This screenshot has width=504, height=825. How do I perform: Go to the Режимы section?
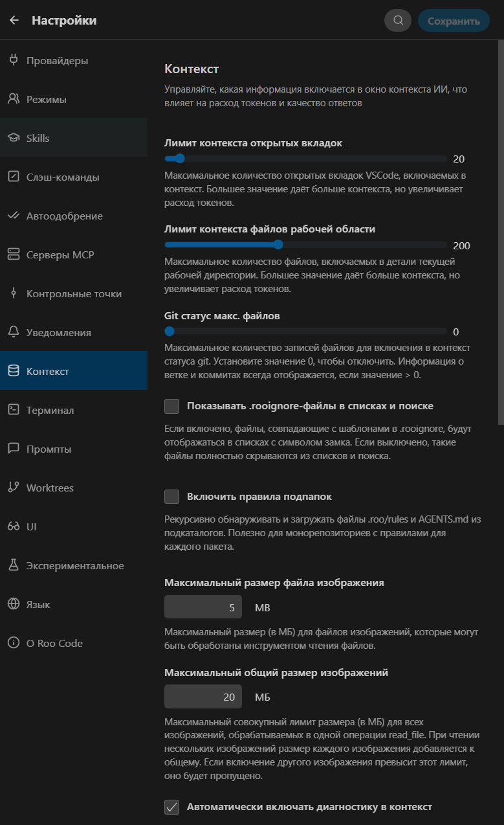(74, 99)
